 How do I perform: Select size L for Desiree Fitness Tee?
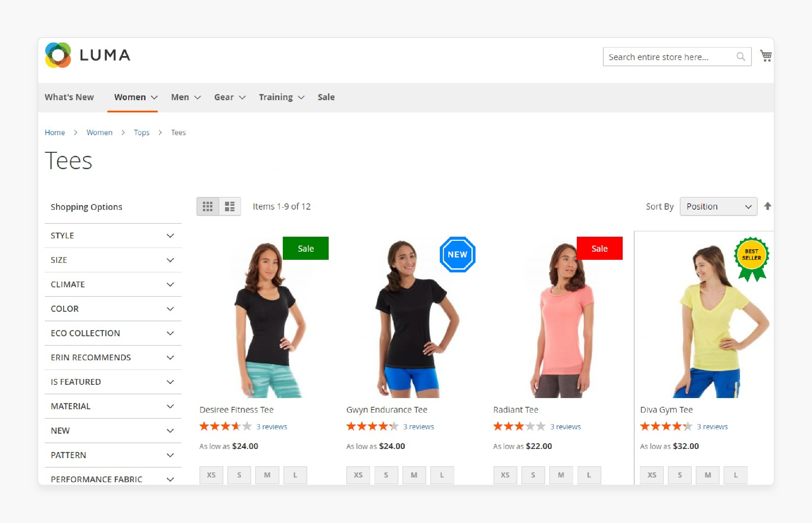point(295,475)
